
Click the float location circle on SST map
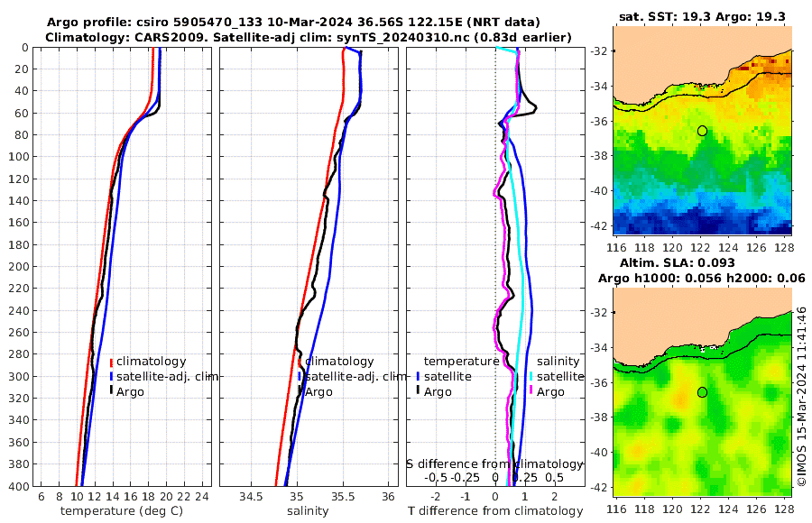click(702, 131)
